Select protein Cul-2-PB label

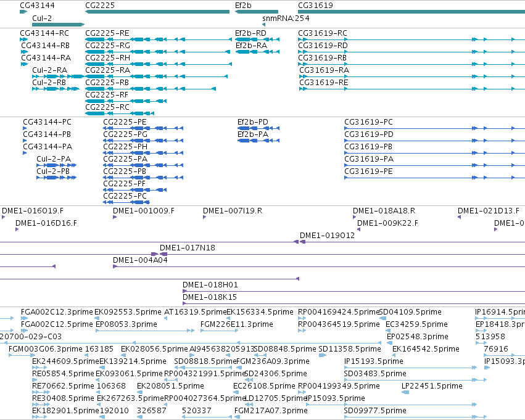point(53,171)
